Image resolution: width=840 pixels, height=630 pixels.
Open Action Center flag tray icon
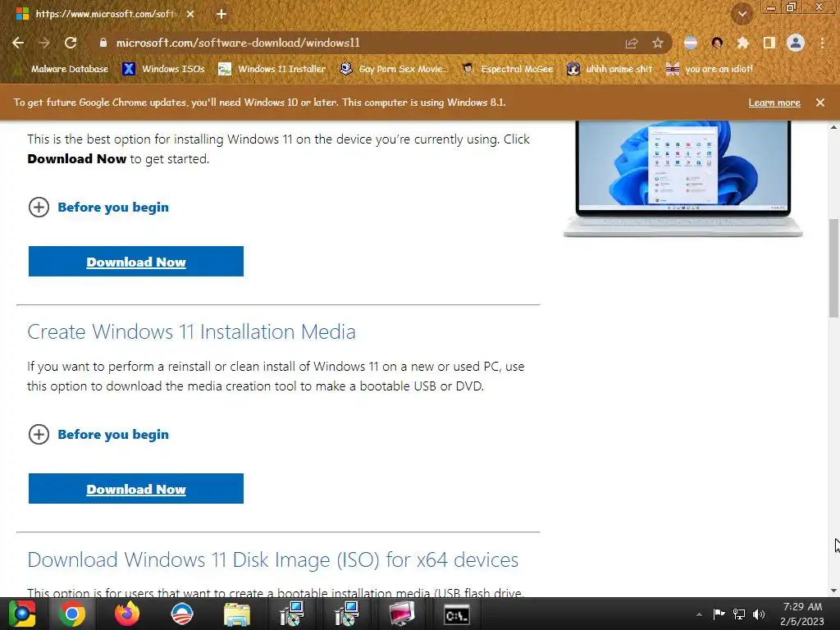point(719,614)
